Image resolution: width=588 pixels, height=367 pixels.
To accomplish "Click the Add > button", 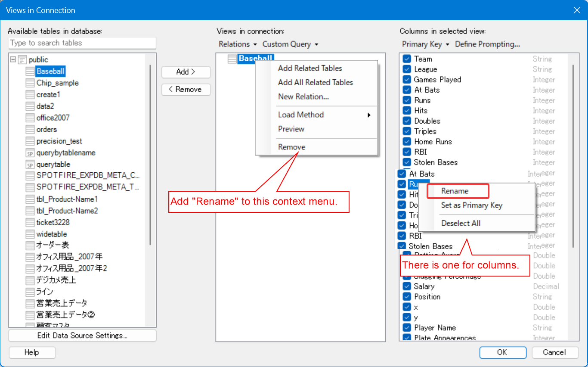I will click(186, 72).
